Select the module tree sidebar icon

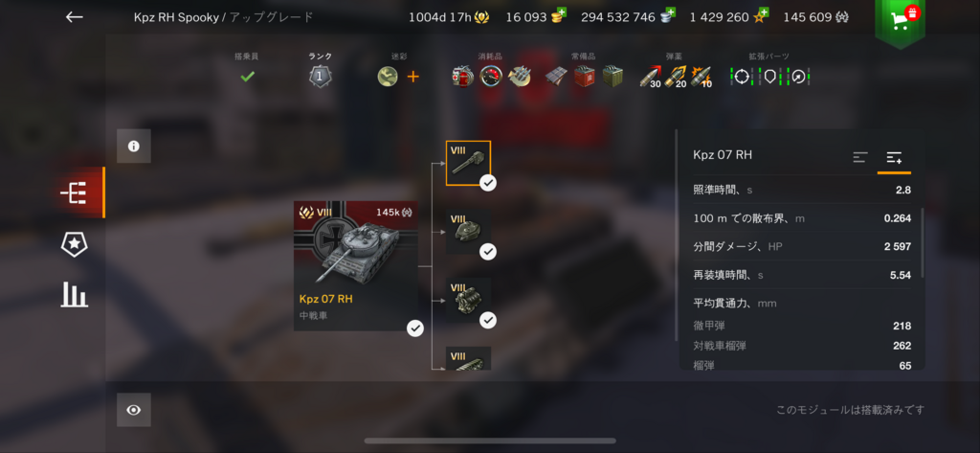[x=75, y=193]
